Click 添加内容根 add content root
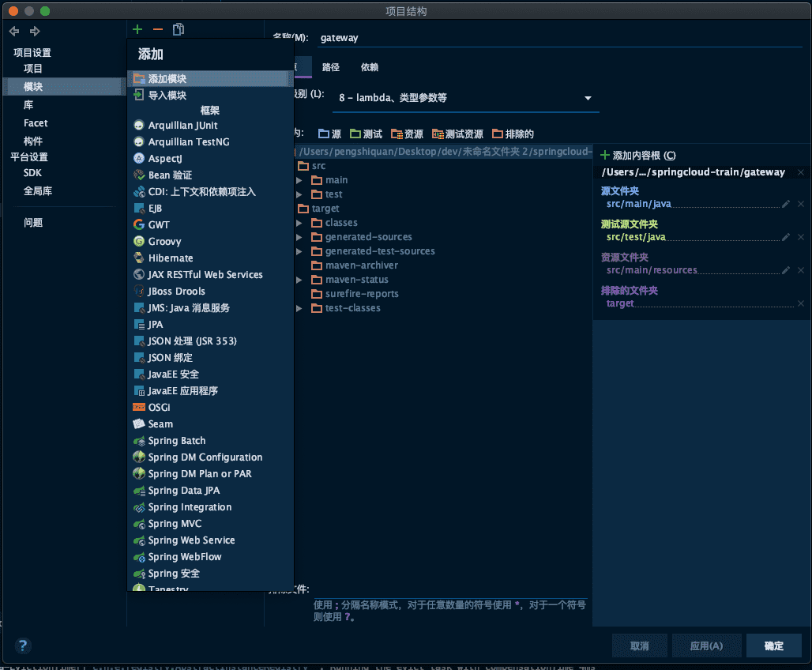The image size is (812, 670). 638,156
